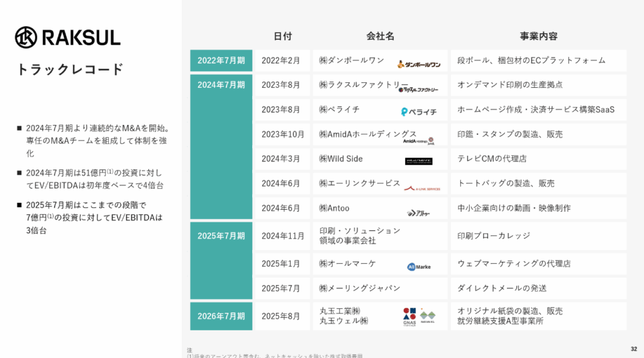
Task: Click ホームページ作成・決済サービス構築SaaS description
Action: click(x=536, y=109)
